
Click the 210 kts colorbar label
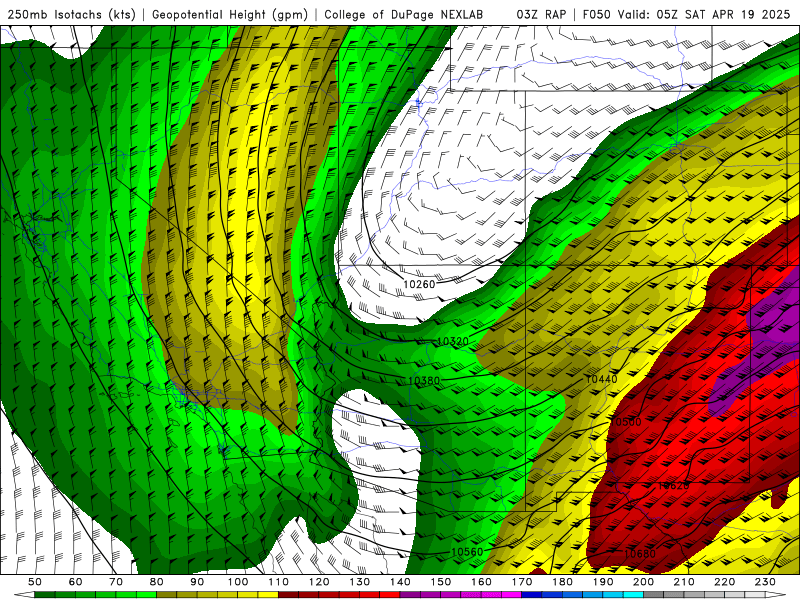(x=684, y=582)
